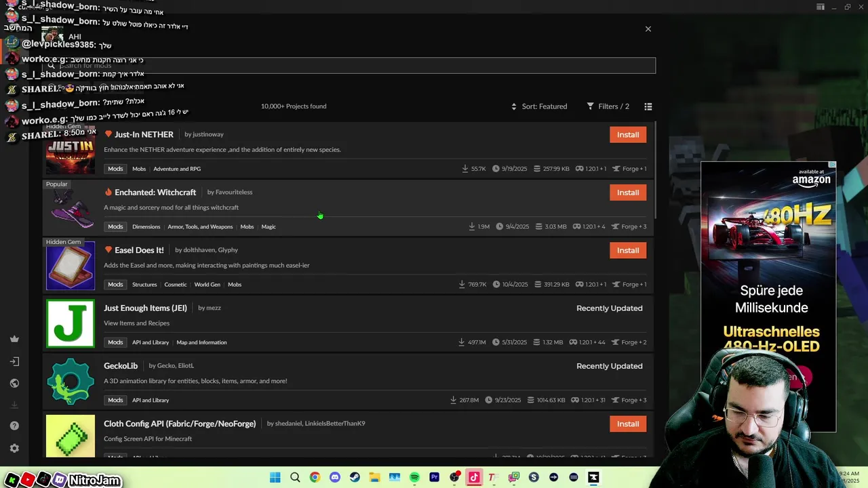Click the Cosmetic tag on Easel Does It!
Image resolution: width=868 pixels, height=488 pixels.
(176, 285)
